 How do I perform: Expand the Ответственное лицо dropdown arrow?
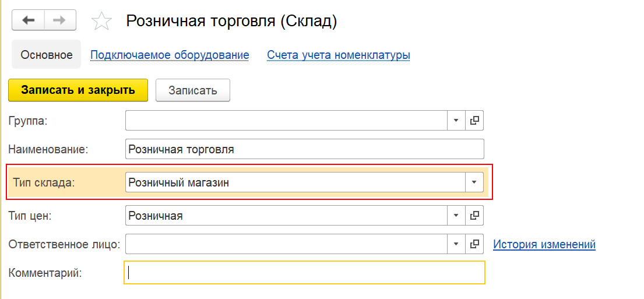456,244
